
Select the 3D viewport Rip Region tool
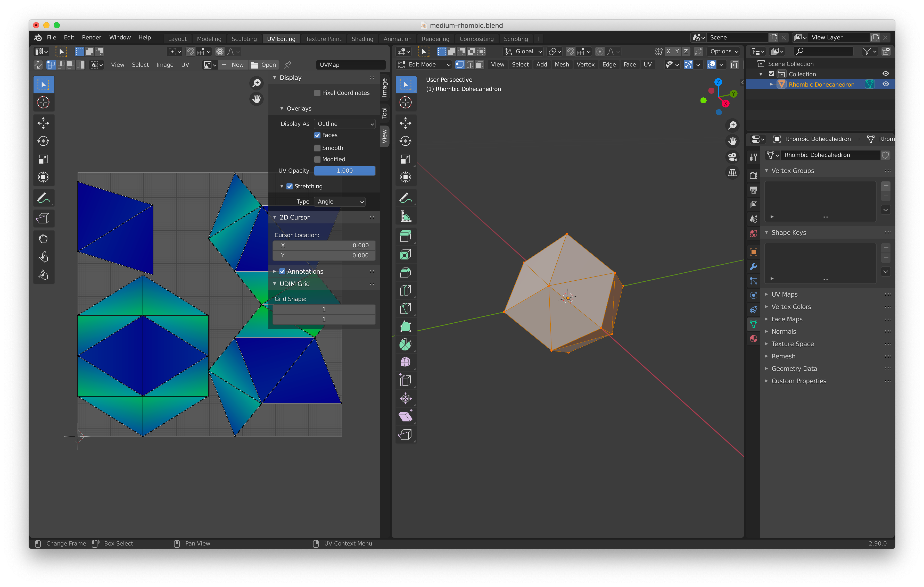[x=406, y=434]
